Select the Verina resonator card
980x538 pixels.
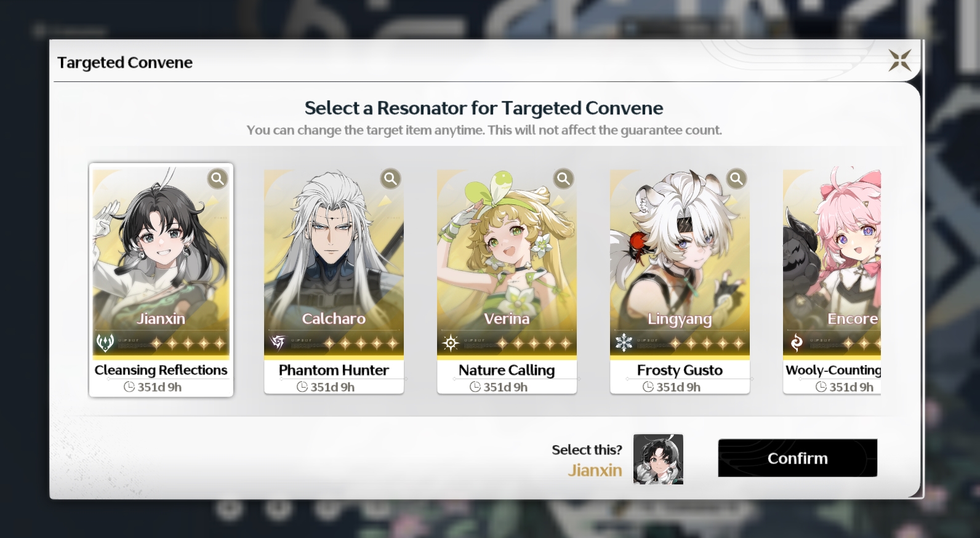pyautogui.click(x=507, y=281)
